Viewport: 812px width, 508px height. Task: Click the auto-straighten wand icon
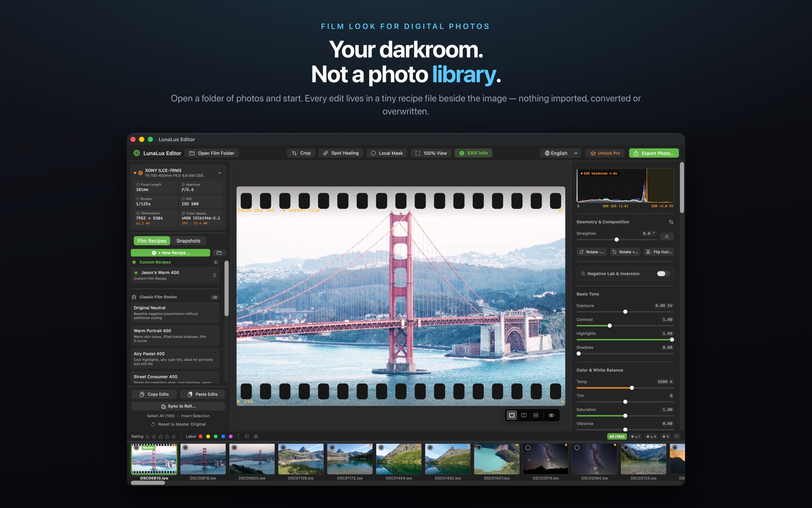coord(667,236)
